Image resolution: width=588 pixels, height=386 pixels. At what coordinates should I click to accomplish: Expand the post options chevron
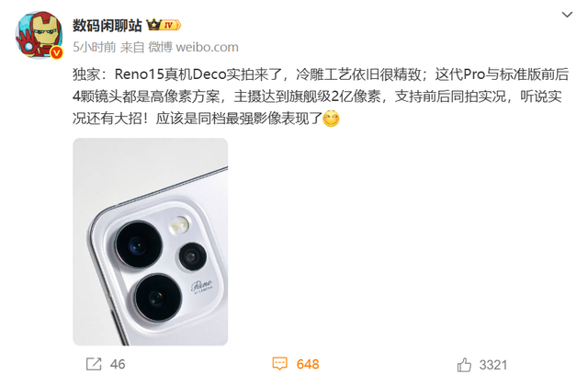click(x=567, y=15)
